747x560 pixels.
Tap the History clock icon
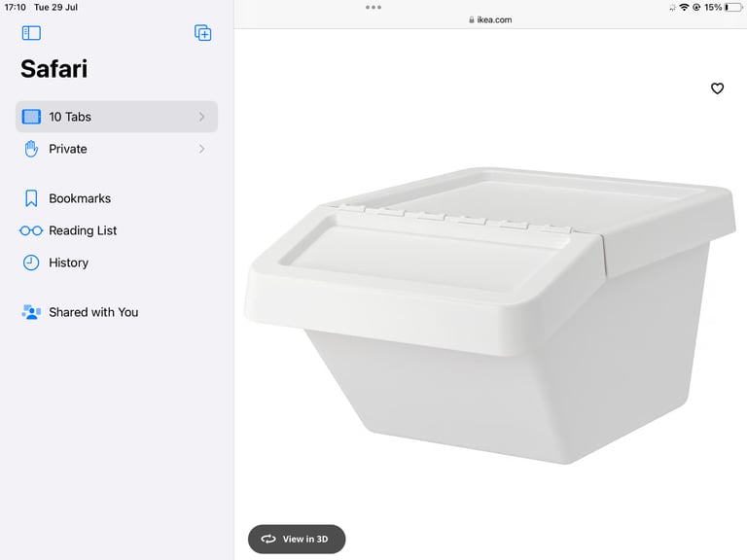click(x=31, y=262)
